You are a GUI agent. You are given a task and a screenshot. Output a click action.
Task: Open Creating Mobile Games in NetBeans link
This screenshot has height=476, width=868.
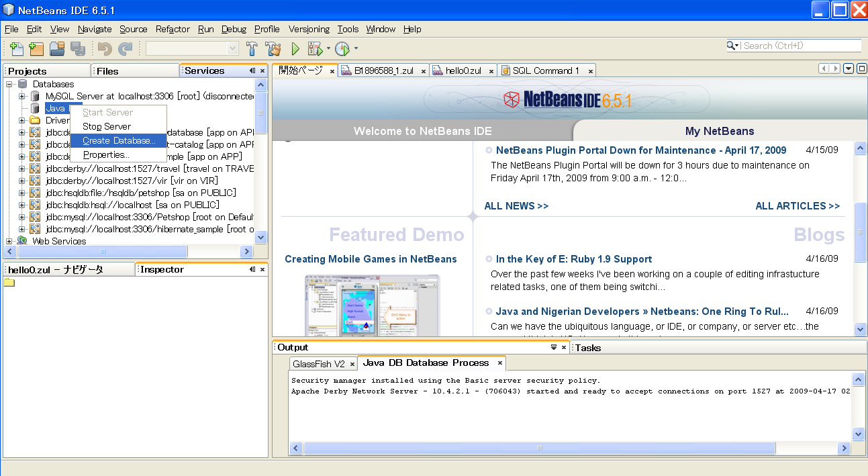tap(371, 259)
